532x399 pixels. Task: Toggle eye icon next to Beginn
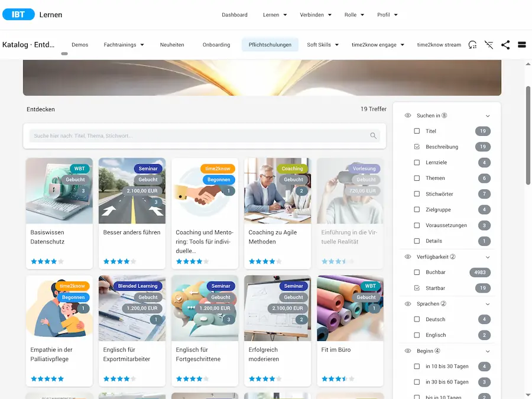(408, 351)
